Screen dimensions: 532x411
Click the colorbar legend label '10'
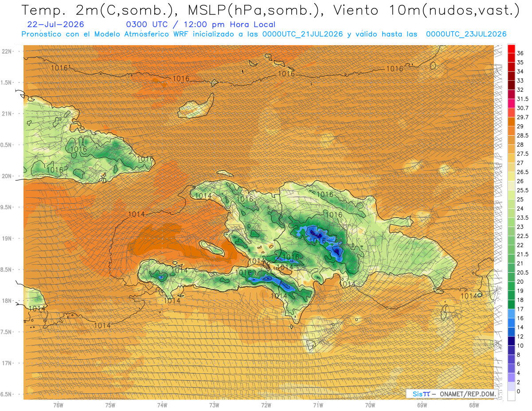pyautogui.click(x=520, y=345)
